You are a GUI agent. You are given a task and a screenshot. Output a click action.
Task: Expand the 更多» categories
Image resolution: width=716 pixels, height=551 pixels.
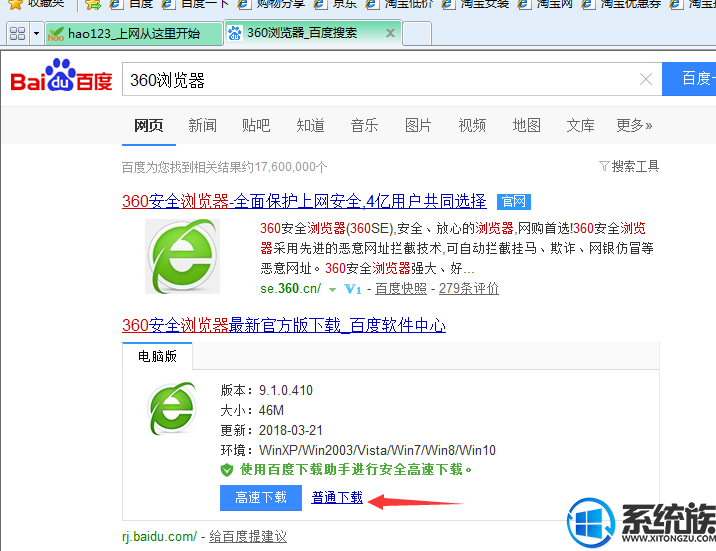(634, 125)
